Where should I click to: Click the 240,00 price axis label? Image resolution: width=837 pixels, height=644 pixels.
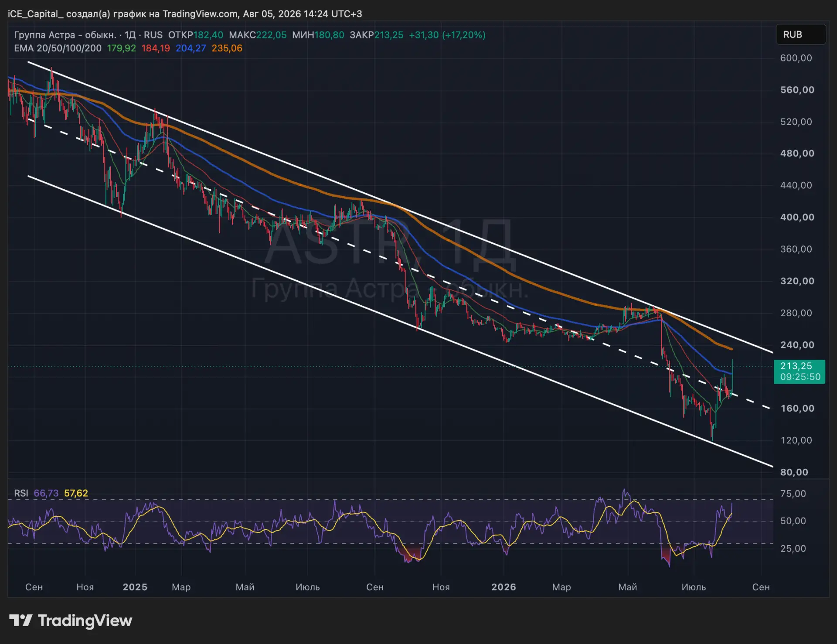point(797,345)
